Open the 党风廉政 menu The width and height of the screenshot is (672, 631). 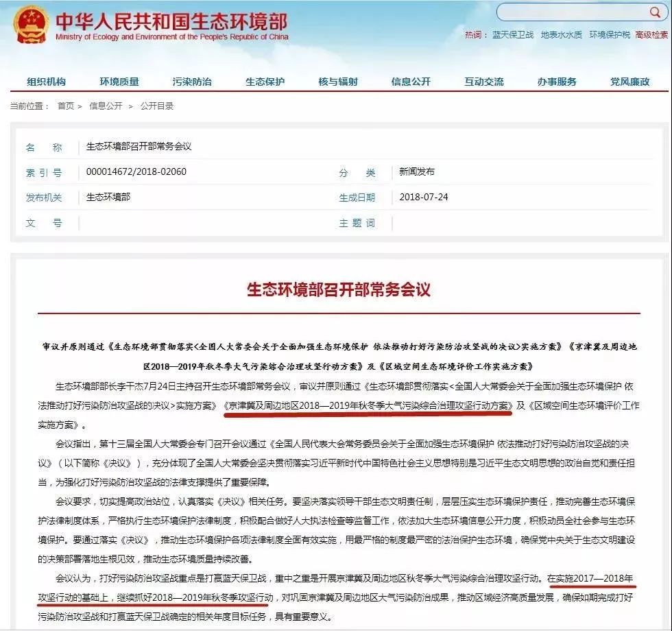coord(629,82)
